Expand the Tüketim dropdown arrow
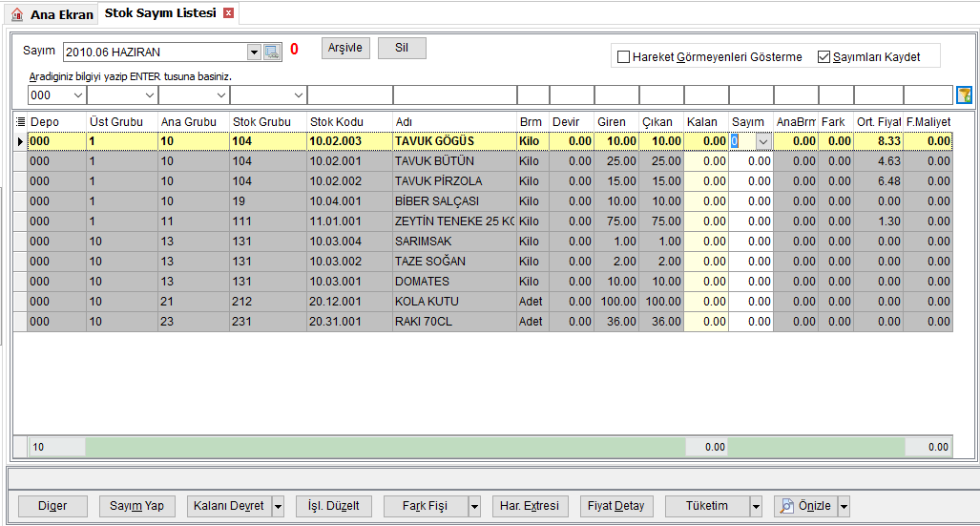The height and width of the screenshot is (526, 980). tap(756, 506)
